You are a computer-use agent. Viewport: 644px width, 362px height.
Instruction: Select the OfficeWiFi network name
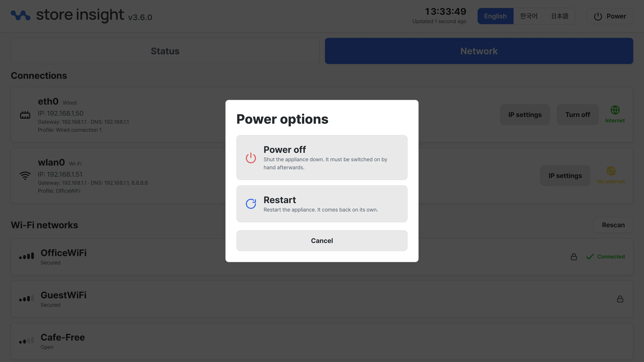pyautogui.click(x=64, y=253)
